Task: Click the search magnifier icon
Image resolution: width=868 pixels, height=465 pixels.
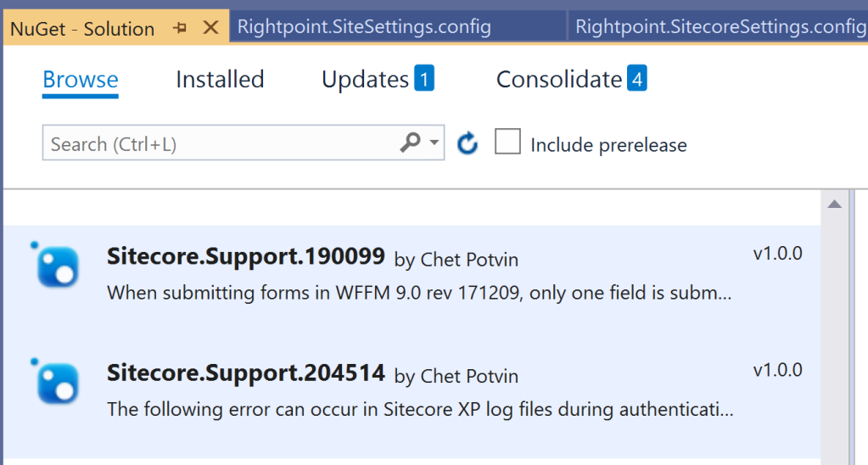Action: click(410, 143)
